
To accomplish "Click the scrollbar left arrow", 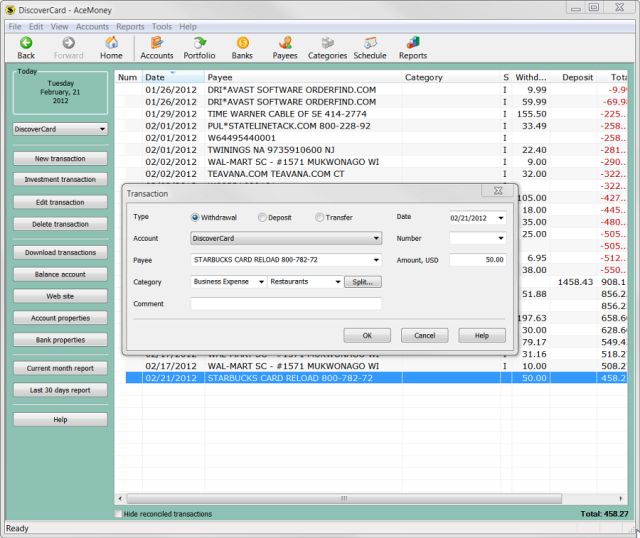I will point(120,498).
